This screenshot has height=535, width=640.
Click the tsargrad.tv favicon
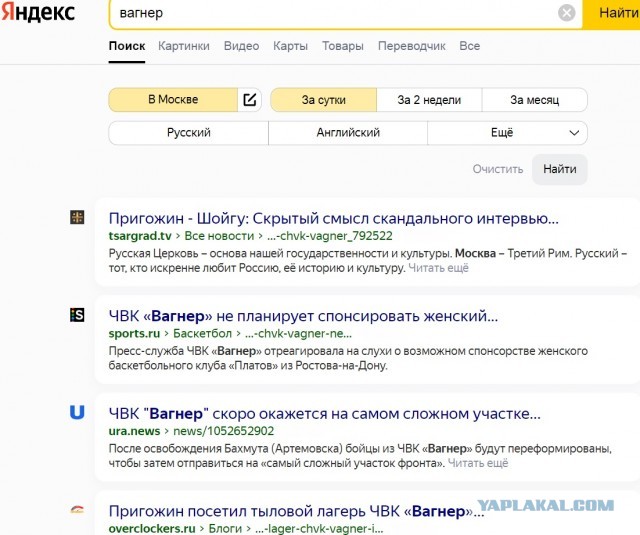point(77,217)
